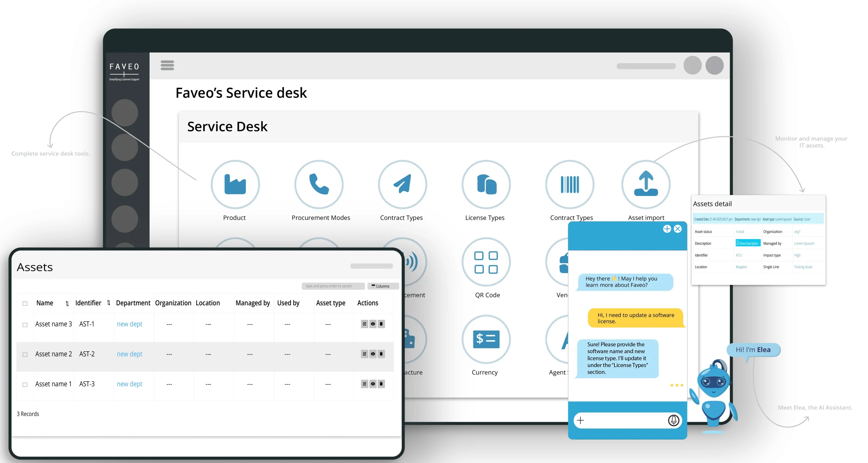
Task: Edit Asset name 2 row
Action: (x=364, y=354)
